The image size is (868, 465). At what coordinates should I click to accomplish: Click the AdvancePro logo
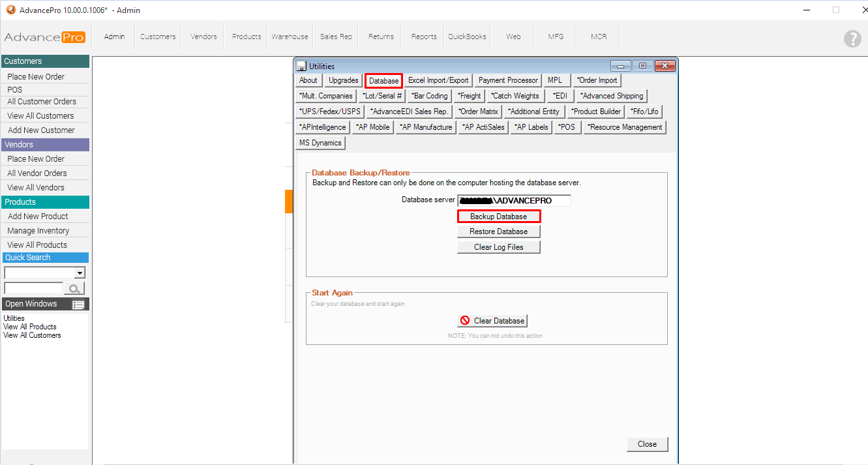pyautogui.click(x=44, y=37)
